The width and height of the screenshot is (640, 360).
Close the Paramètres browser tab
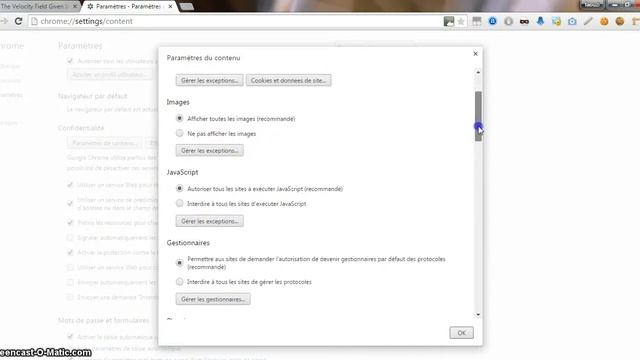[x=171, y=7]
